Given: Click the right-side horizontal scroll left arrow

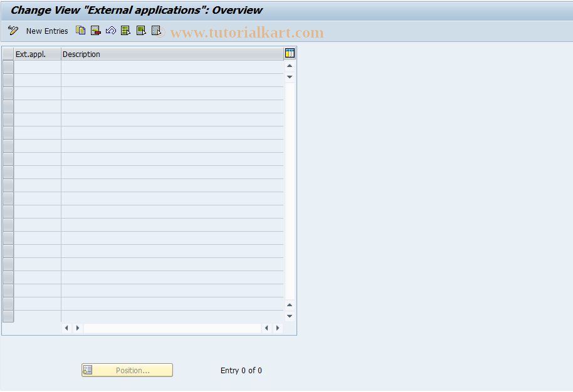Looking at the screenshot, I should click(x=266, y=328).
